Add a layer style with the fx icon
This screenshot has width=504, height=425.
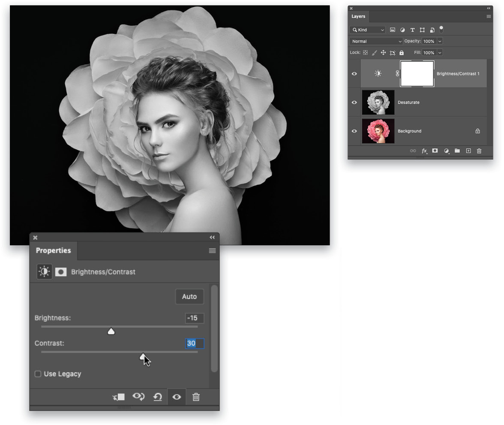coord(424,151)
